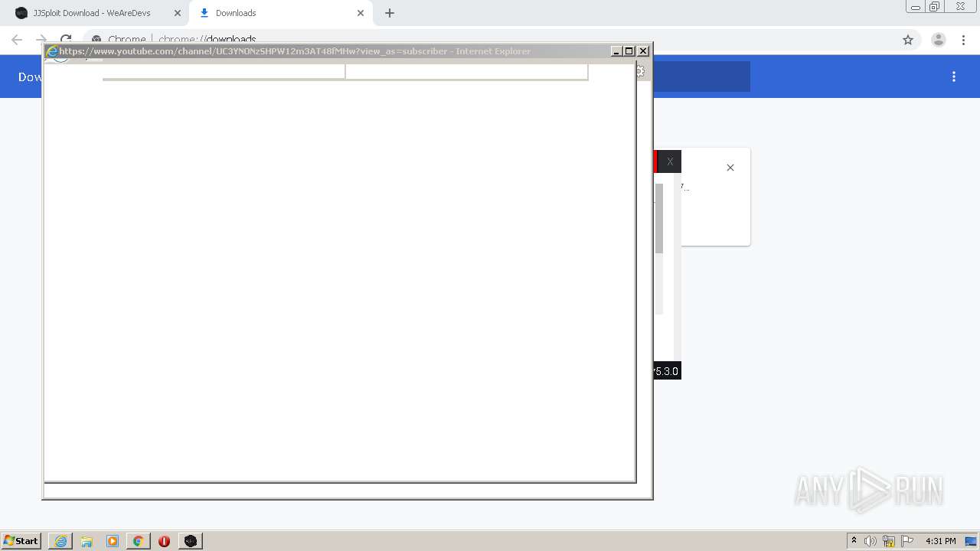This screenshot has width=980, height=551.
Task: Select the Downloads tab in Chrome
Action: pyautogui.click(x=279, y=13)
